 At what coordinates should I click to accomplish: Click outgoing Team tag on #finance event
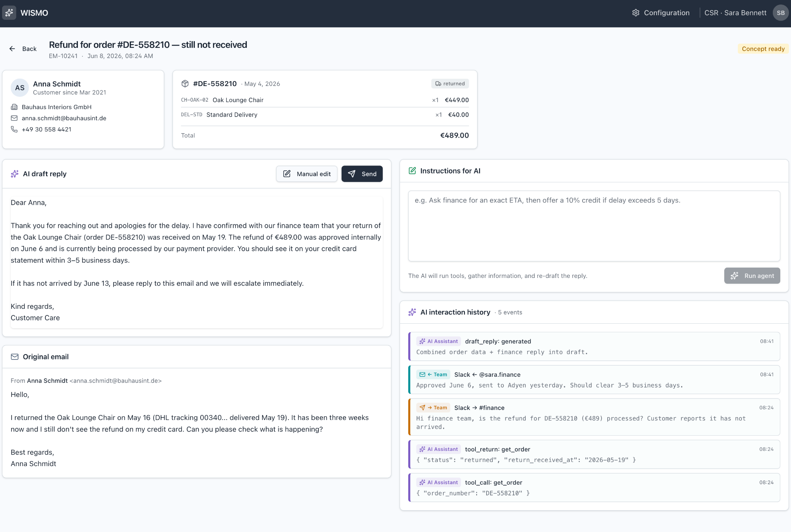coord(433,408)
